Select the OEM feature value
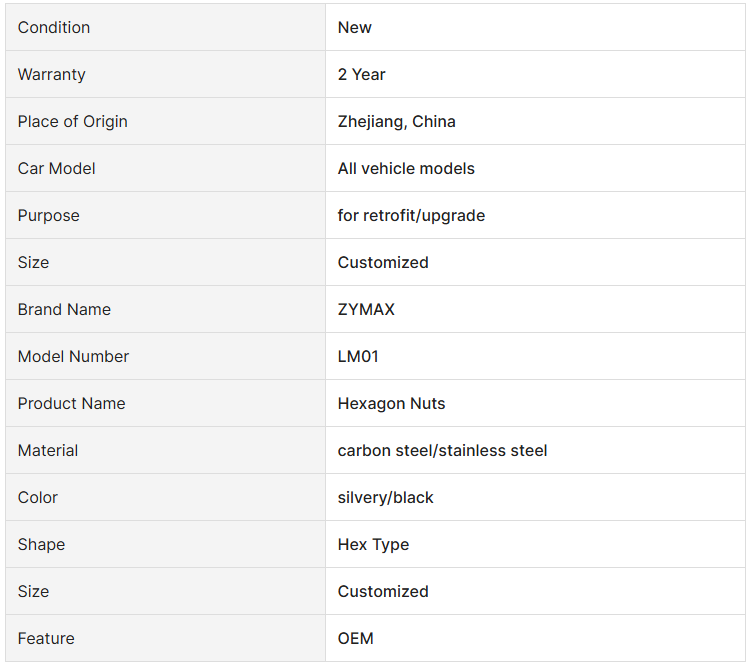Viewport: 756px width, 671px height. 355,638
